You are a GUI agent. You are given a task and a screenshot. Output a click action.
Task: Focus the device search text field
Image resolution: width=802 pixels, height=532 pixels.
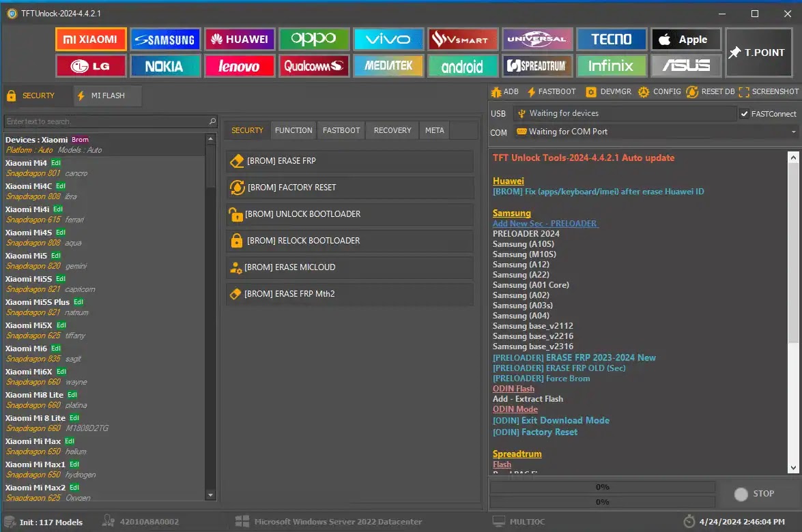point(106,121)
